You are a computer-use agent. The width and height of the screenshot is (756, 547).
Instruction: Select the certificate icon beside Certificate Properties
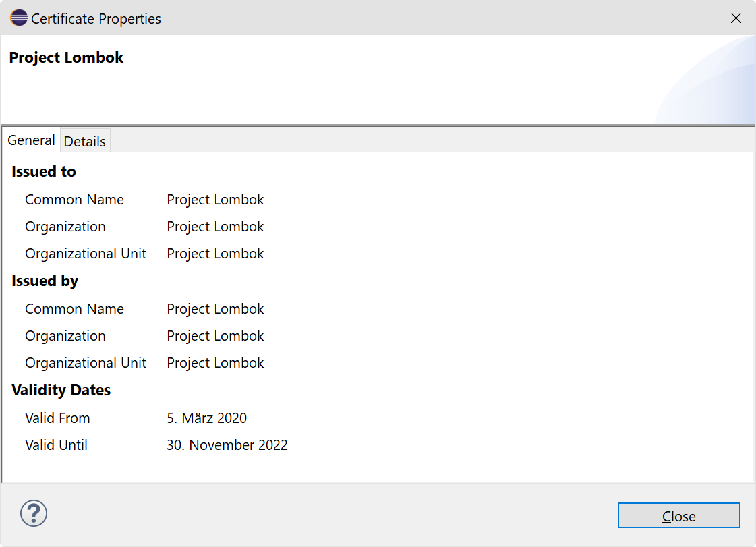[x=18, y=18]
